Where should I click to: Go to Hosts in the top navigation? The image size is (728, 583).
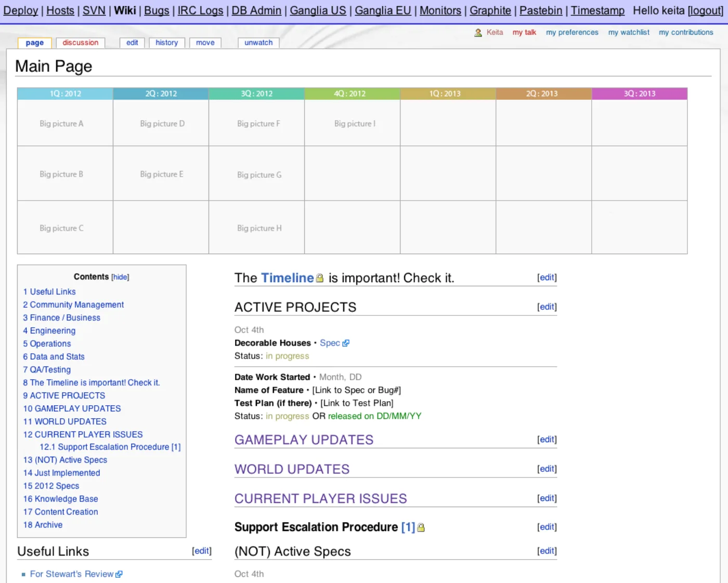[x=60, y=10]
